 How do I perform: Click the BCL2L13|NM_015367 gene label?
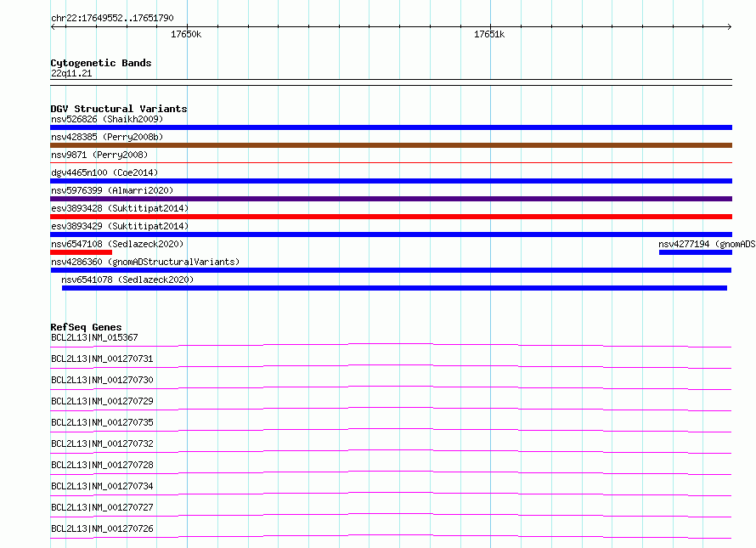pos(94,337)
